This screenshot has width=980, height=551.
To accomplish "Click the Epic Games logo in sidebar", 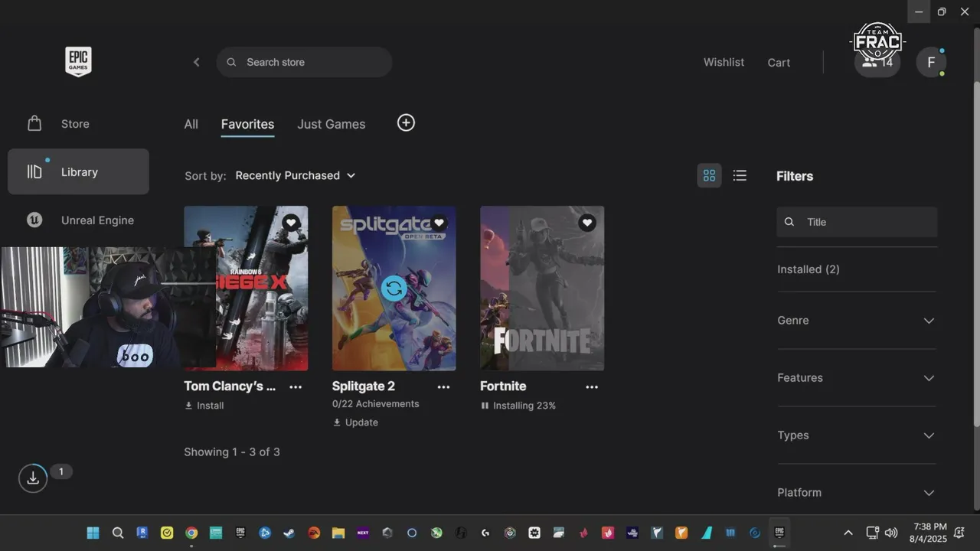I will click(78, 61).
